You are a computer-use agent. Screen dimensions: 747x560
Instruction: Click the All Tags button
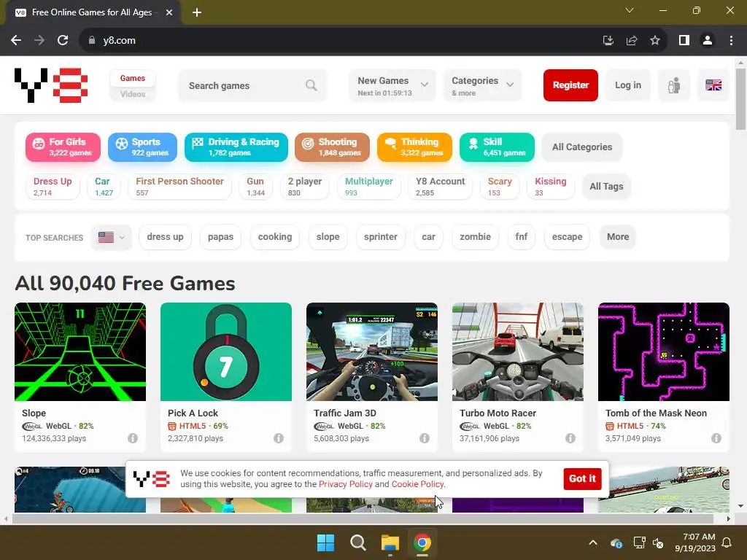[606, 186]
